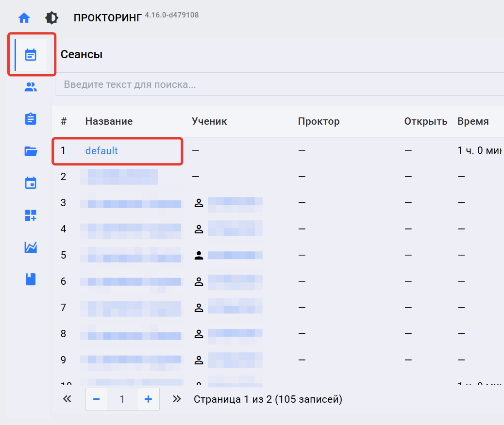Jump to the first page arrows
This screenshot has width=504, height=425.
click(x=67, y=399)
